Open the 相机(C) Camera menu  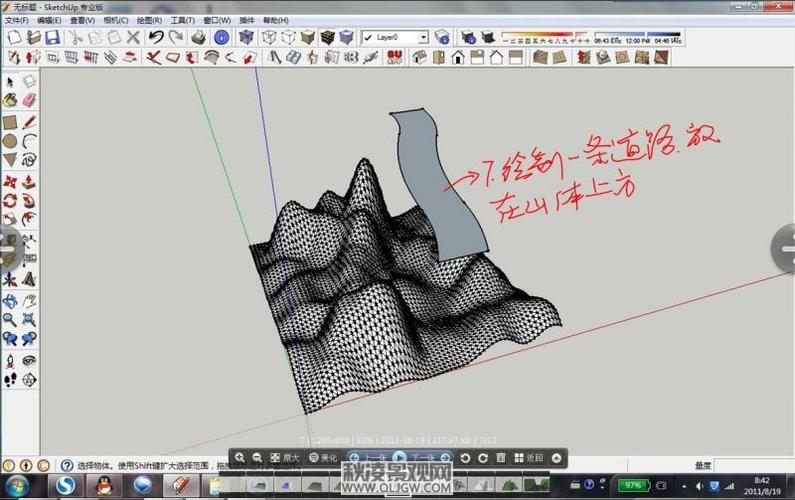click(115, 20)
